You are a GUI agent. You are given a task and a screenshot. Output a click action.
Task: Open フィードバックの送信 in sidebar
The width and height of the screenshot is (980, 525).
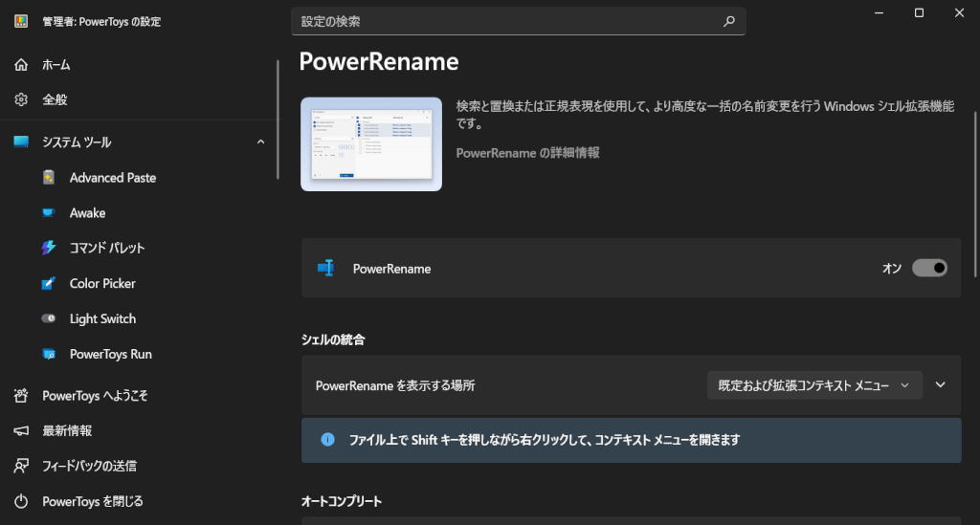click(89, 466)
